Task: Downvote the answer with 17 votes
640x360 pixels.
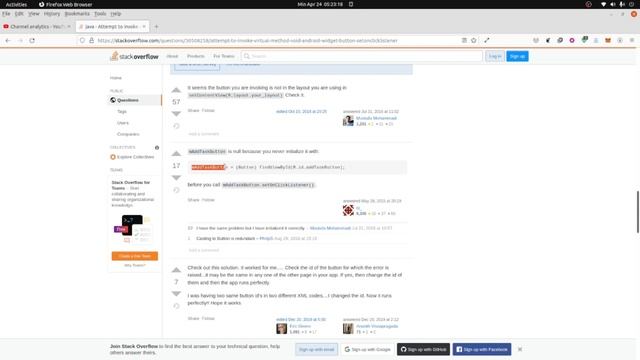Action: (x=176, y=178)
